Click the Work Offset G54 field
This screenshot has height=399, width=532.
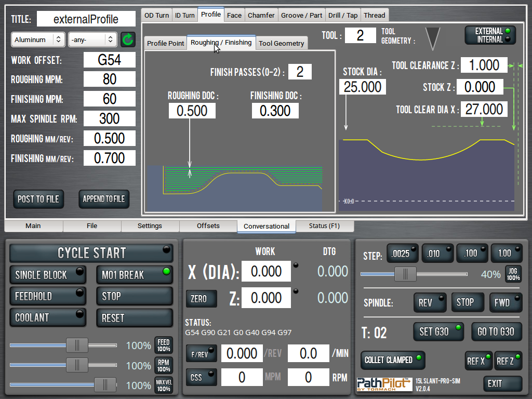(110, 60)
